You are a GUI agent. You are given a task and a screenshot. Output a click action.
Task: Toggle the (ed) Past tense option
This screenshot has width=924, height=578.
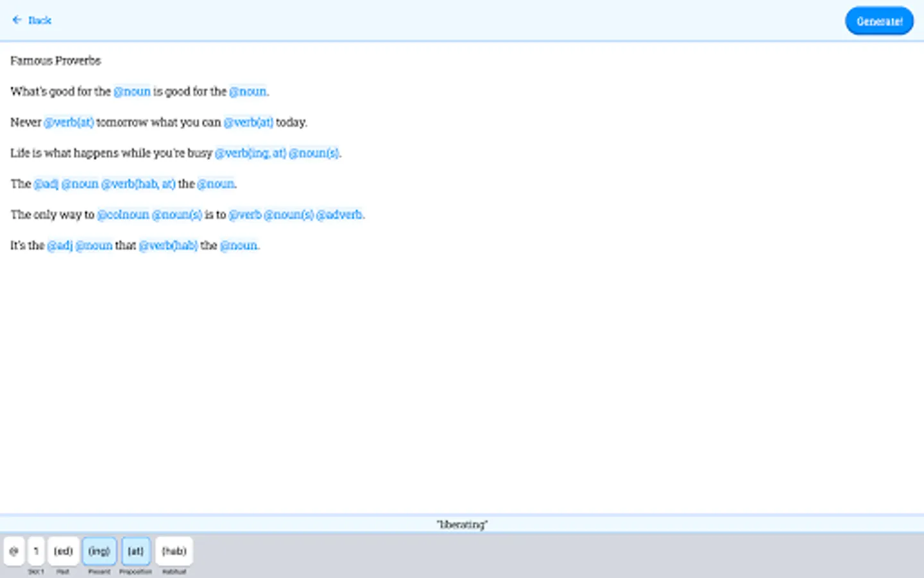tap(63, 551)
